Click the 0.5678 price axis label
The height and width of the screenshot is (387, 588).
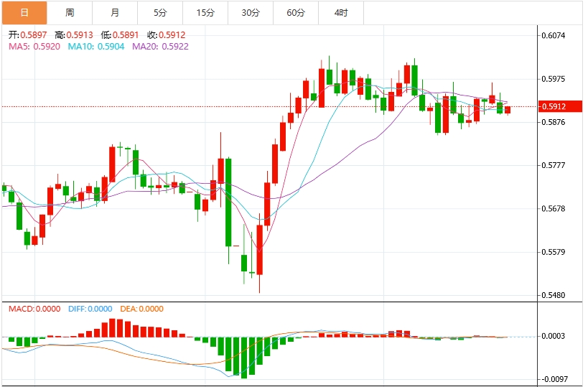click(x=554, y=208)
